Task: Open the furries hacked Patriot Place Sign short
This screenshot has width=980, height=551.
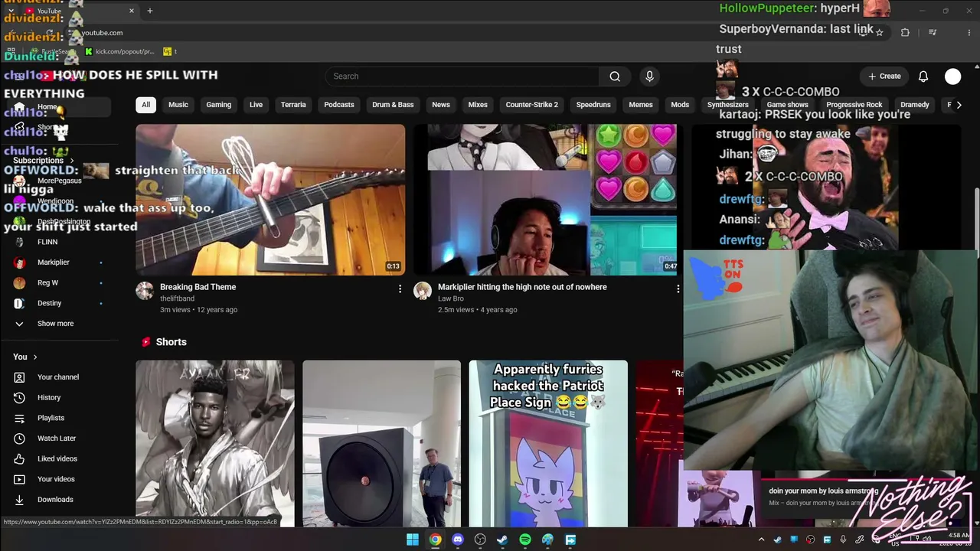Action: [x=548, y=444]
